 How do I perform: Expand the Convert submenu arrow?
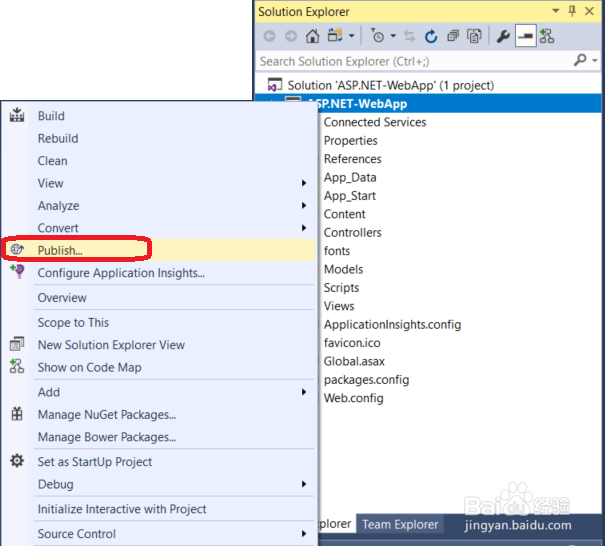[x=304, y=228]
